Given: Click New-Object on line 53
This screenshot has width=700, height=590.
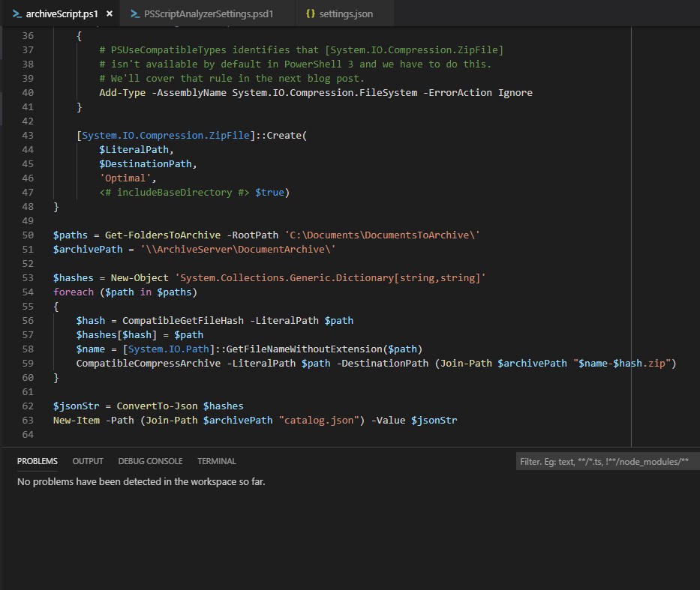Looking at the screenshot, I should 140,278.
